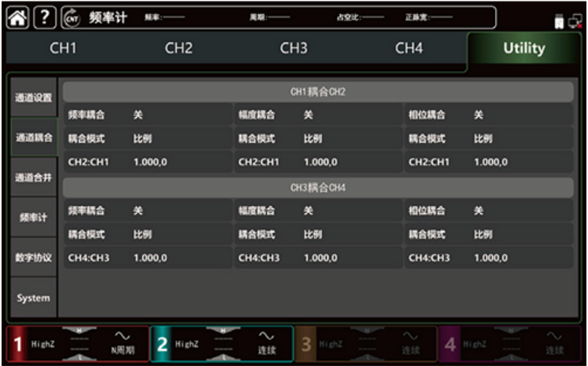This screenshot has width=588, height=366.
Task: Click the channel 3 sine waveform icon
Action: (412, 336)
